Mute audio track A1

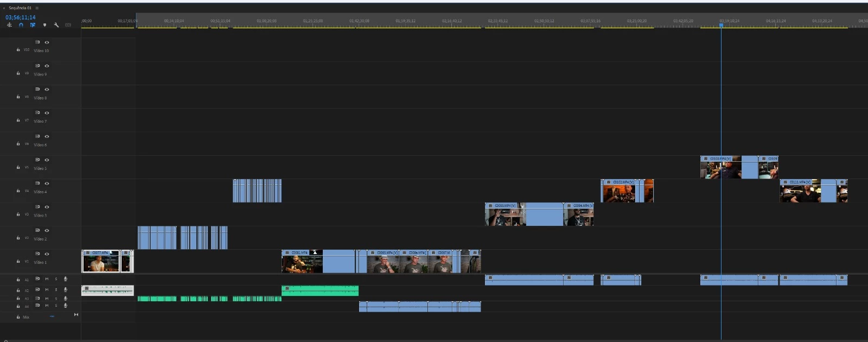47,279
